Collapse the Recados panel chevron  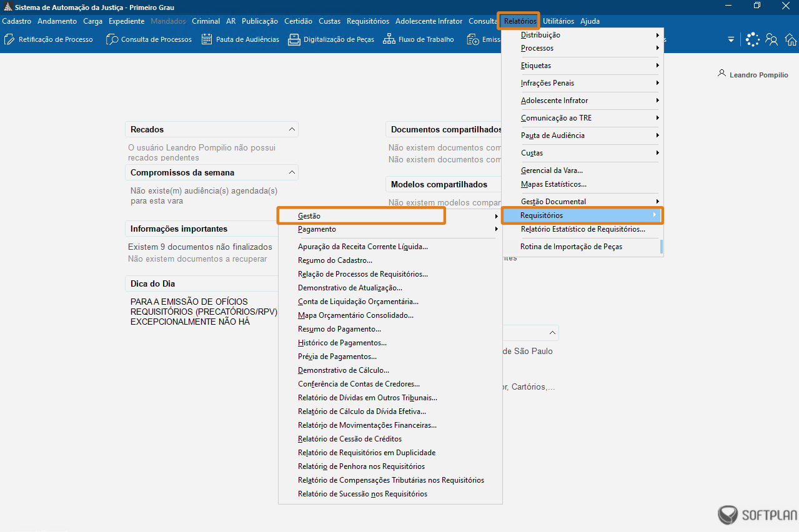[x=292, y=129]
